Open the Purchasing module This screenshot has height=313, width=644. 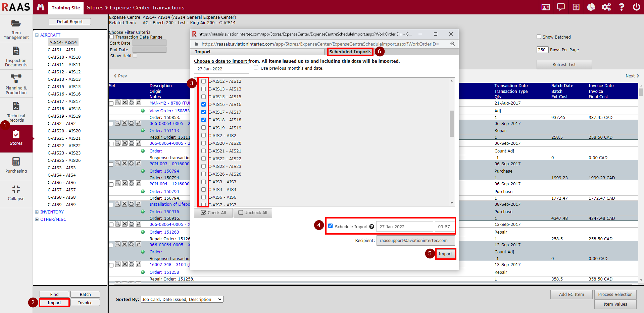16,165
